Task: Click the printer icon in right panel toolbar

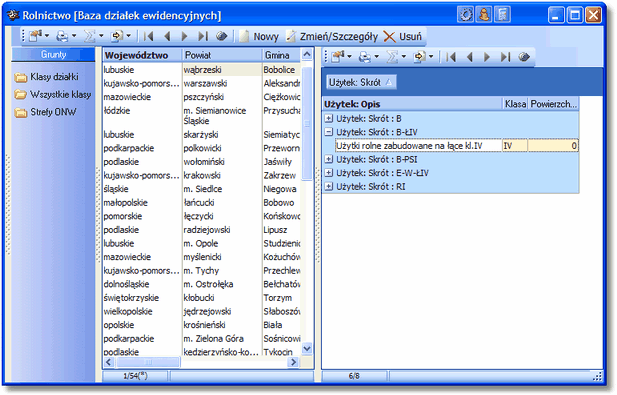Action: (365, 57)
